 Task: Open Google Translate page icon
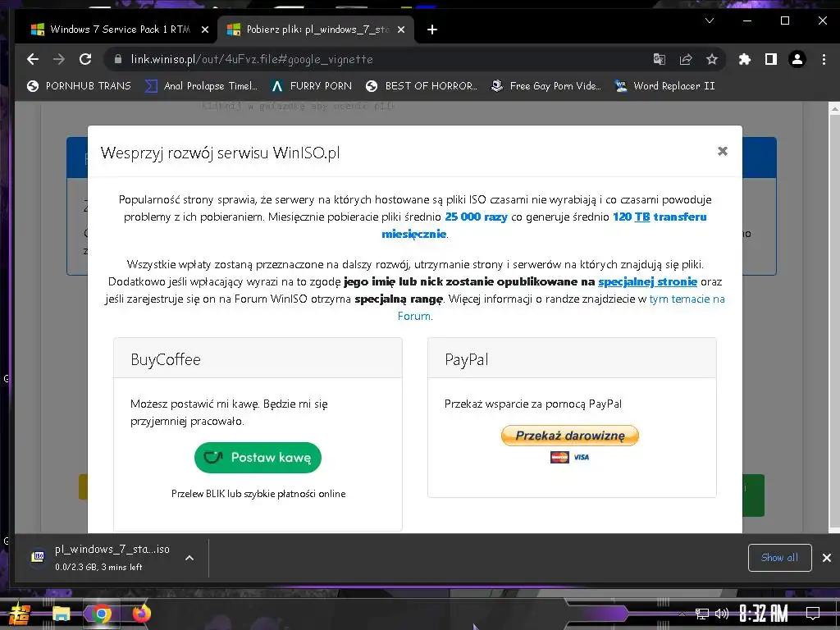(x=660, y=59)
